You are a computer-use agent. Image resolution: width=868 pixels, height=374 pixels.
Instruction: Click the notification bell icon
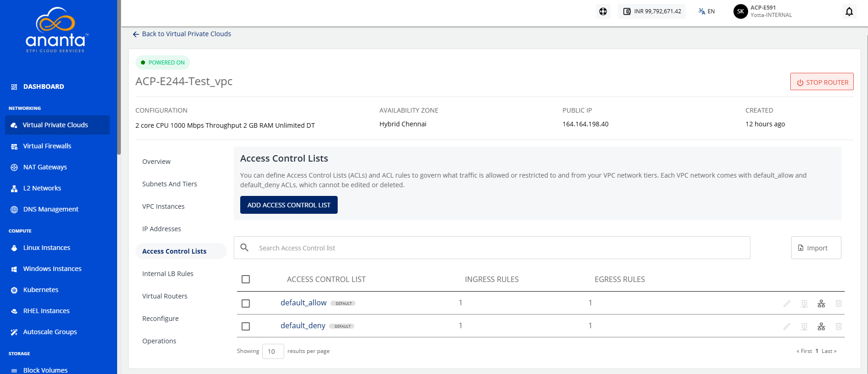point(849,11)
